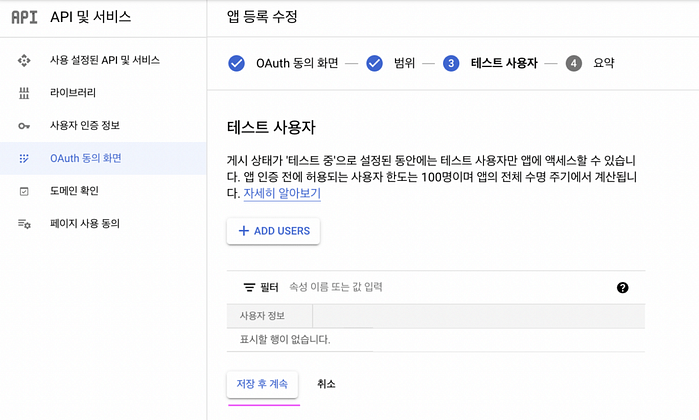Click the OAuth consent screen dotted icon

pos(24,158)
